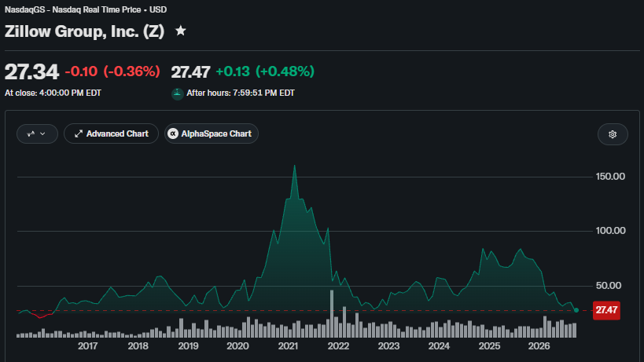Click the 2024 axis label
Screen dimensions: 644x362
pyautogui.click(x=439, y=346)
